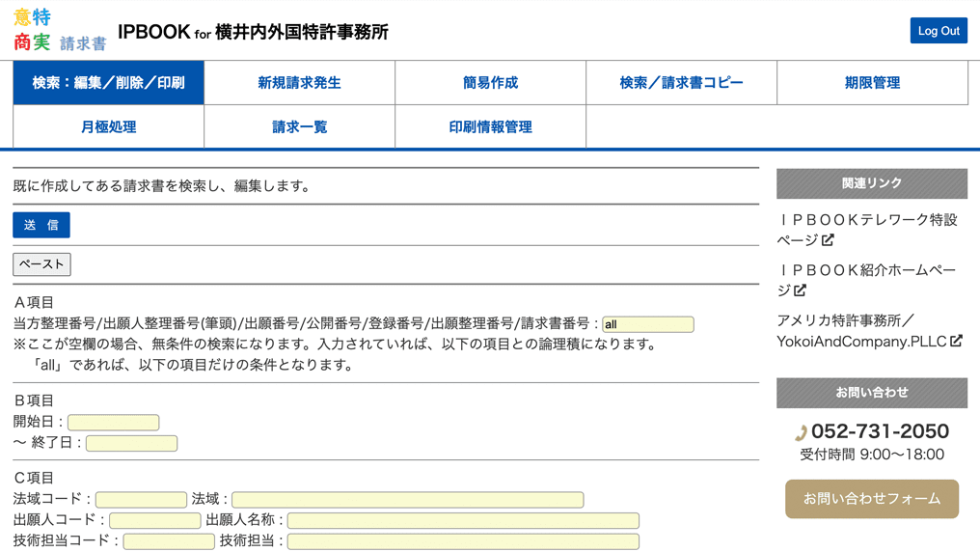Click the 技術担当コード input field
Screen dimensions: 980x552
[169, 541]
